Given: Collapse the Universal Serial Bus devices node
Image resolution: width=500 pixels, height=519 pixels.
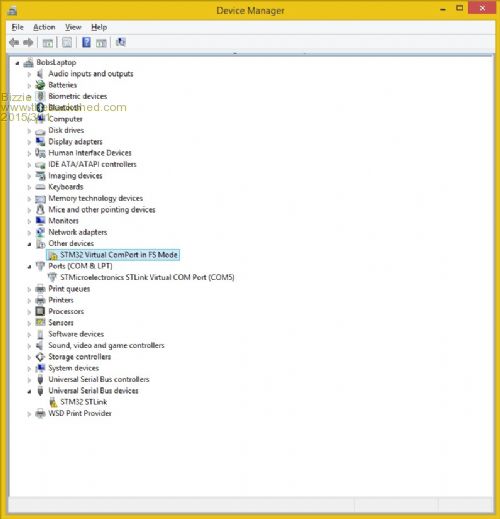Looking at the screenshot, I should point(29,391).
